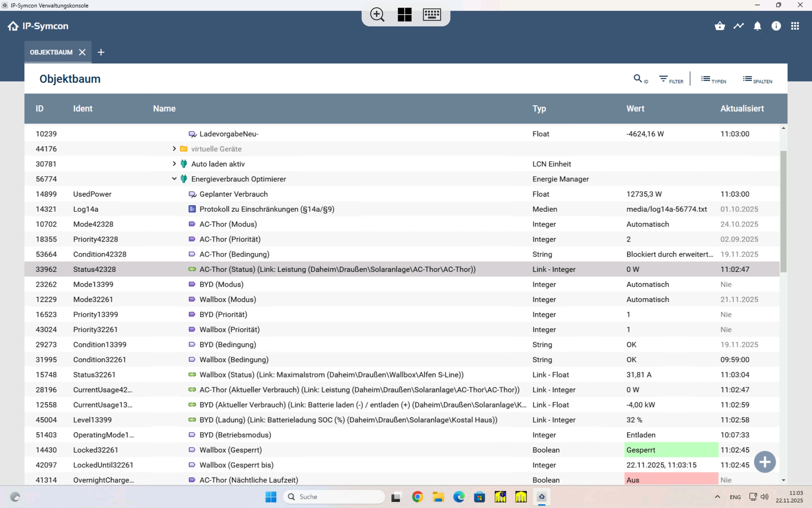Open the info icon in header

776,26
